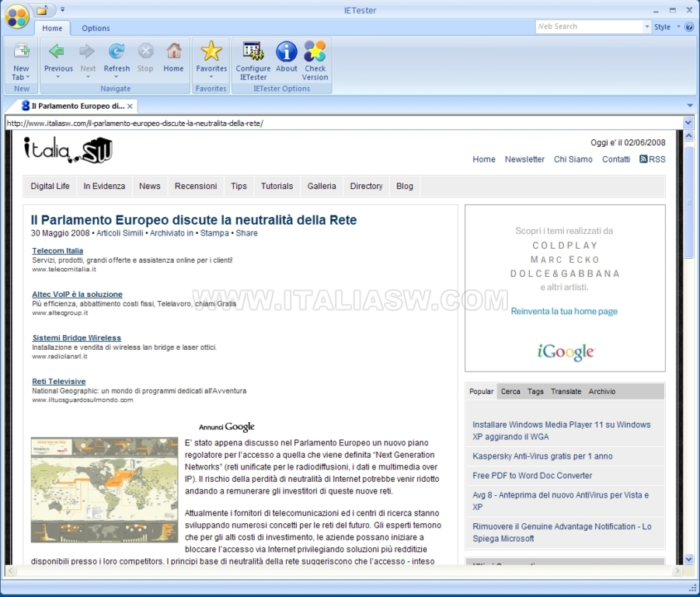The image size is (700, 597).
Task: Select the Tags sidebar tab
Action: [535, 392]
